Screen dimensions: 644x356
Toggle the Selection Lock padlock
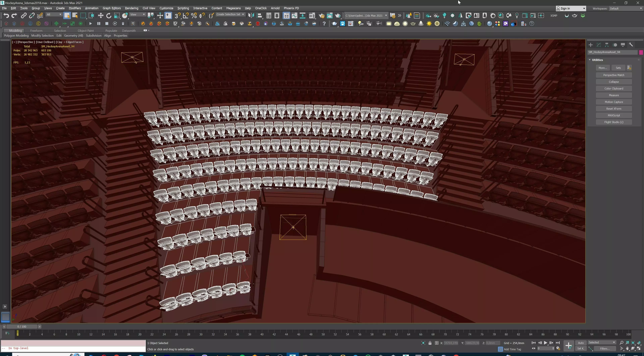[430, 343]
